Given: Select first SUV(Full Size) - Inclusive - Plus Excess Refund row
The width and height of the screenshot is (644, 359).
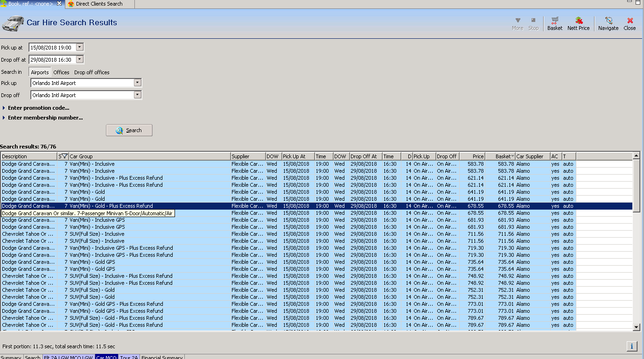Looking at the screenshot, I should pyautogui.click(x=316, y=276).
